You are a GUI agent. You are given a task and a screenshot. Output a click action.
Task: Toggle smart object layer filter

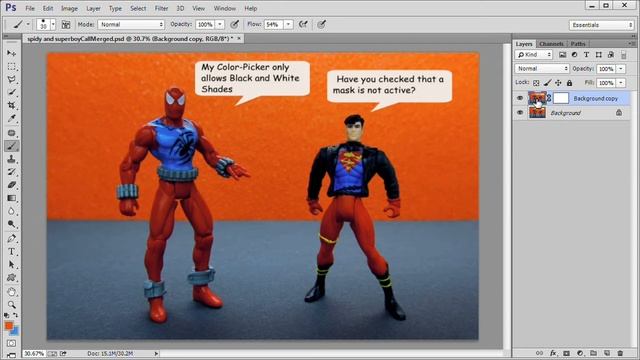pos(611,55)
